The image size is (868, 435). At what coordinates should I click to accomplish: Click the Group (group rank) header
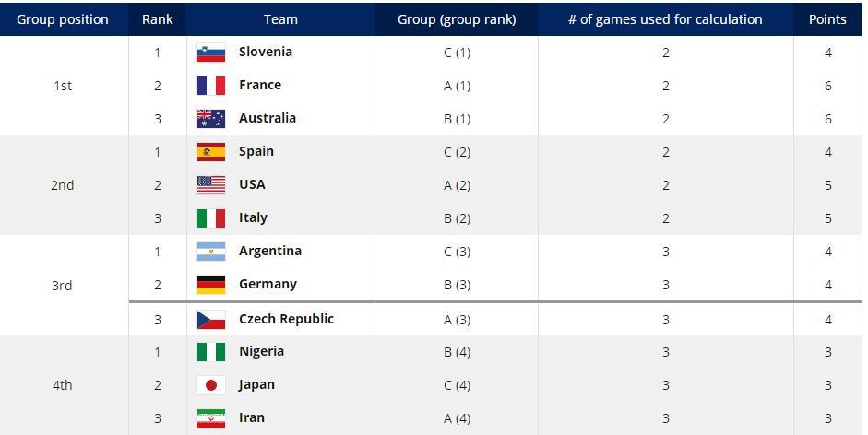(x=457, y=19)
